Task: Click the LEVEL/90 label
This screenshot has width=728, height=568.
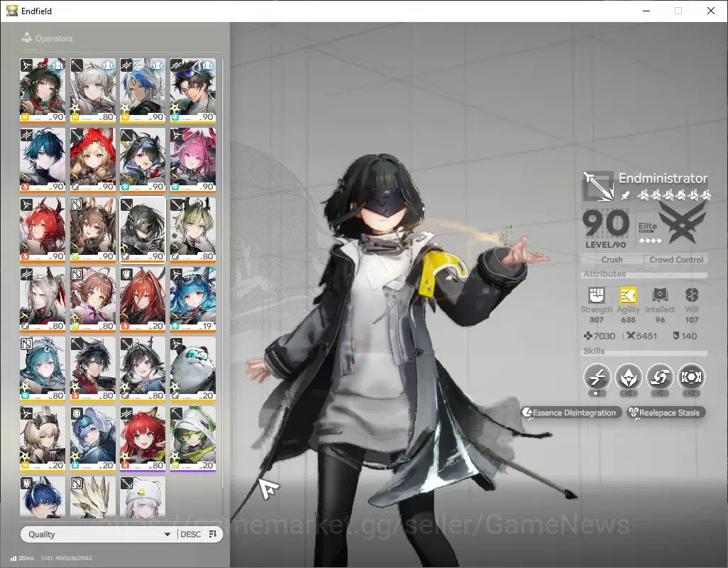Action: 605,245
